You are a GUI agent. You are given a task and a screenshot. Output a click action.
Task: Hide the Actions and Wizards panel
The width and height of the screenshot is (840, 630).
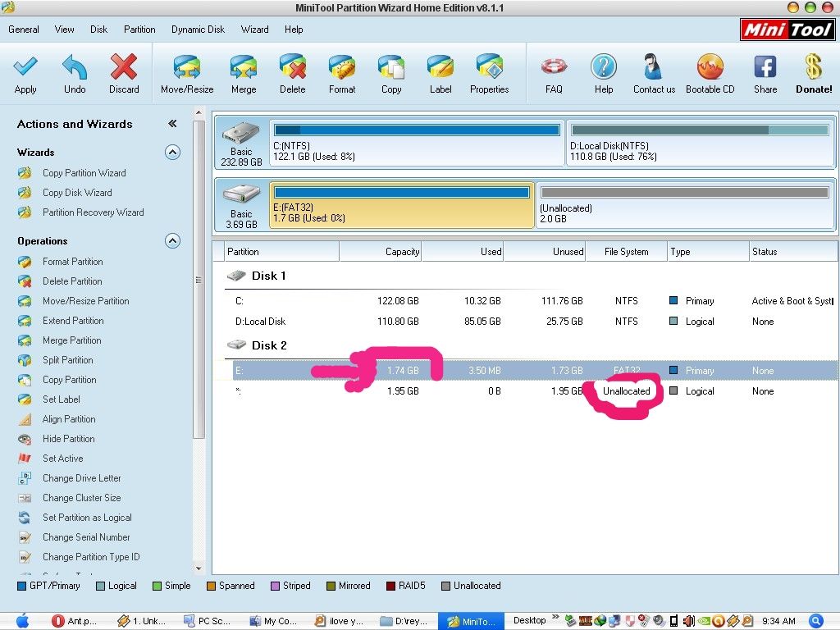[x=172, y=124]
